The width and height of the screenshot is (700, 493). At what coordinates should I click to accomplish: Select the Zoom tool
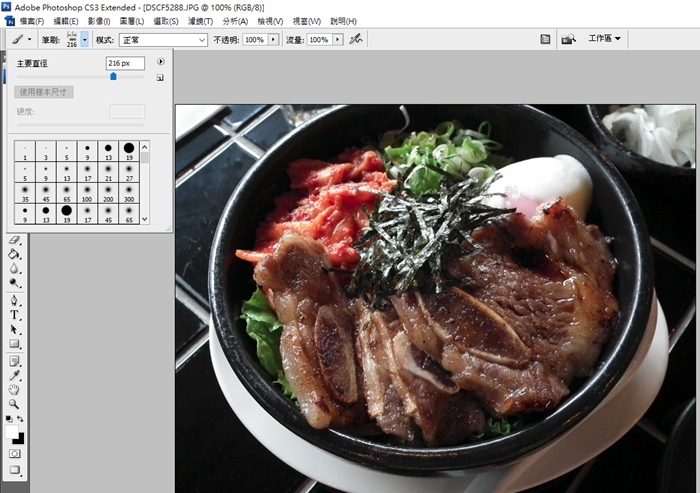[x=15, y=403]
